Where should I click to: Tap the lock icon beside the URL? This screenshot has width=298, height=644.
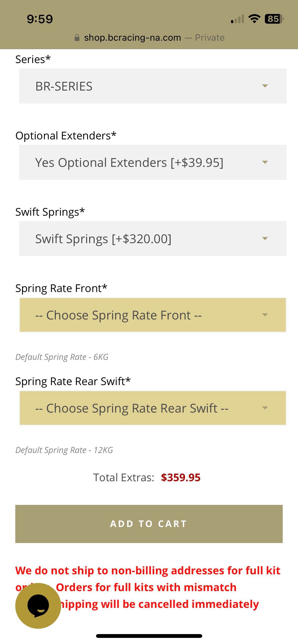tap(77, 38)
